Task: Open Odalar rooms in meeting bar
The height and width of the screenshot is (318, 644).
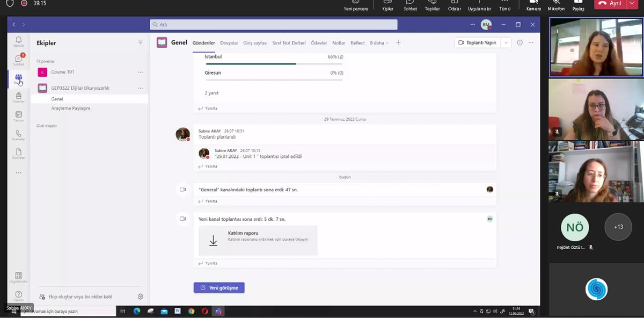Action: [455, 6]
